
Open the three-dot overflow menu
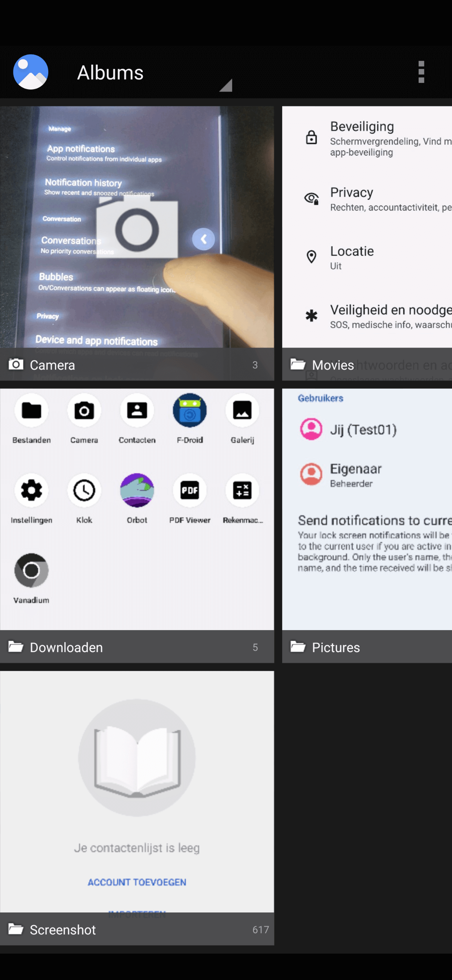point(421,72)
